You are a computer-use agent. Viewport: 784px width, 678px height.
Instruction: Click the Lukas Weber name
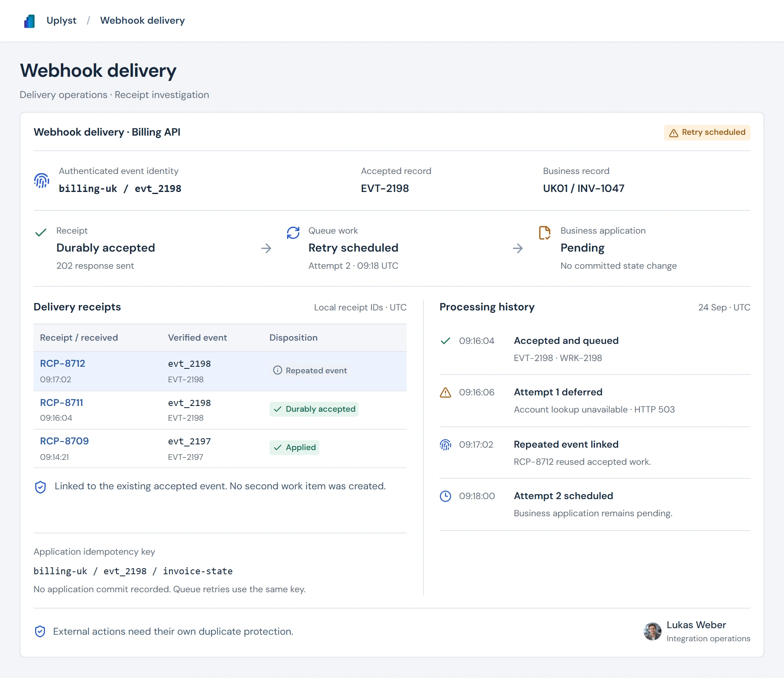[x=696, y=625]
